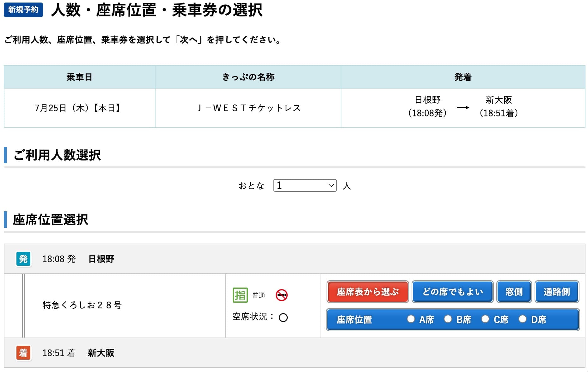The height and width of the screenshot is (372, 588).
Task: Click the 座席位置 label in blue bar
Action: tap(354, 320)
